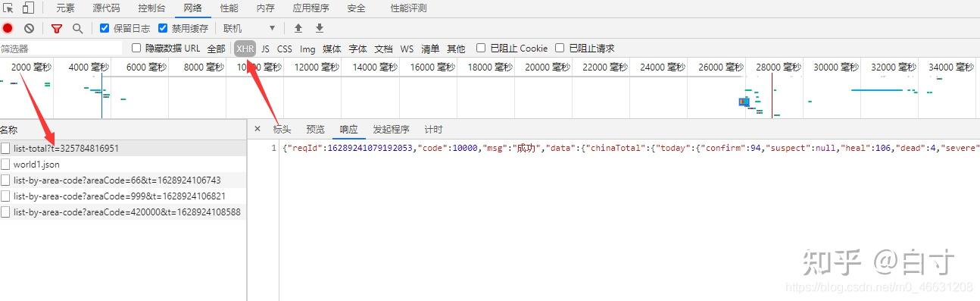This screenshot has width=980, height=301.
Task: Select the 网络 panel tab
Action: click(x=192, y=8)
